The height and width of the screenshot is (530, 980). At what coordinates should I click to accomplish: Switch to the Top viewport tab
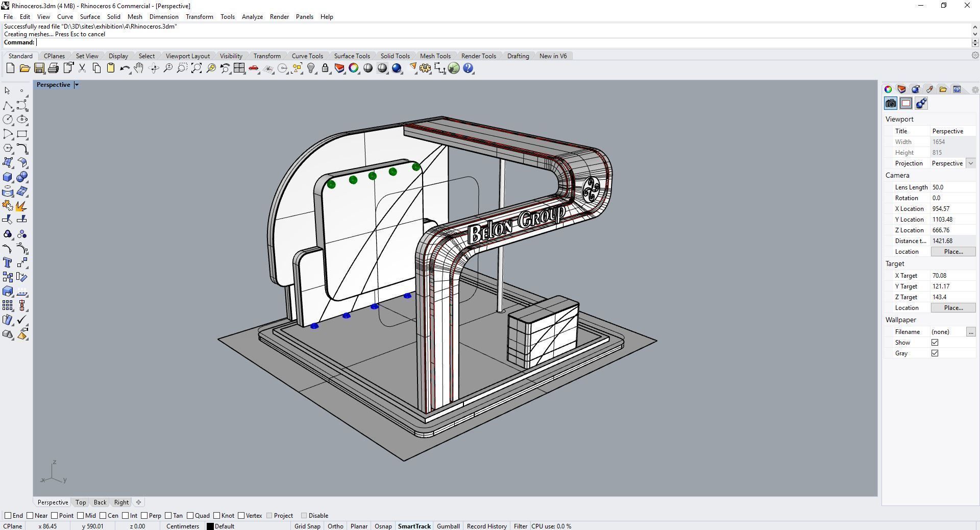click(81, 502)
